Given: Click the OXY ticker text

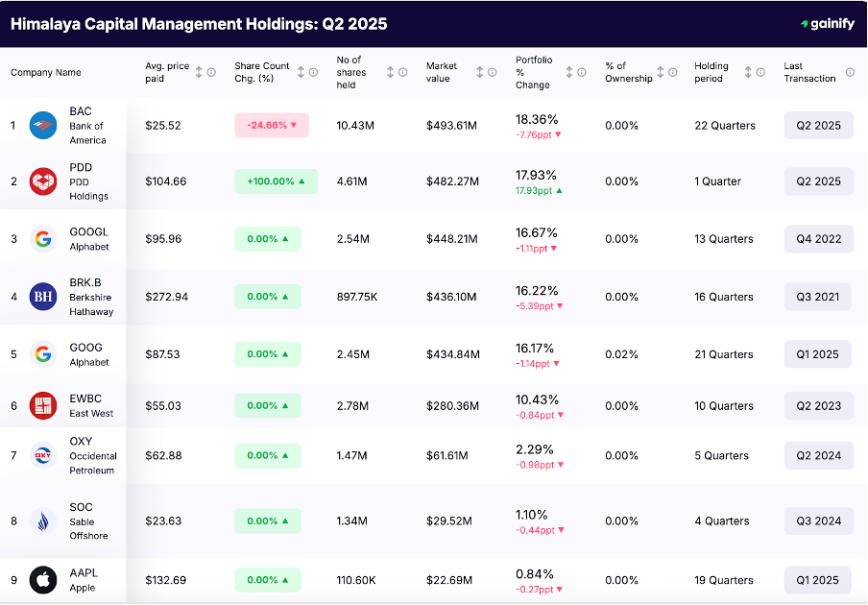Looking at the screenshot, I should [81, 441].
